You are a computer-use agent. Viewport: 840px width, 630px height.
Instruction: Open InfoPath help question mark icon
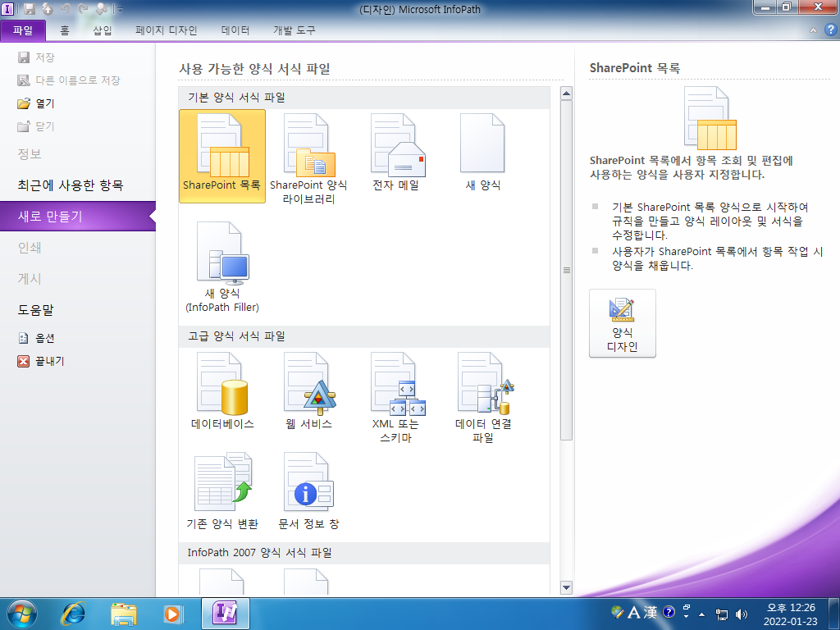pos(830,30)
